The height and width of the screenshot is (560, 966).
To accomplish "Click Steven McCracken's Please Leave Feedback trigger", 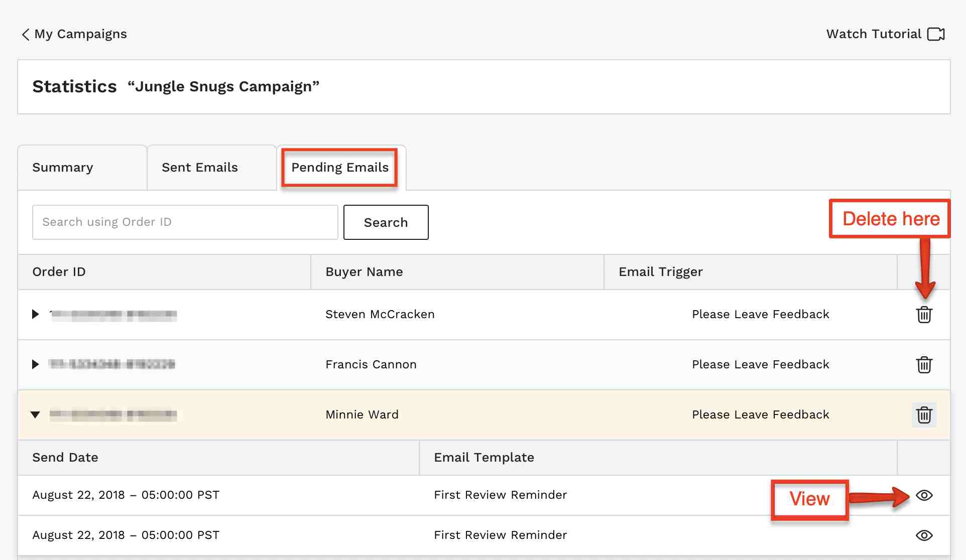I will (761, 315).
